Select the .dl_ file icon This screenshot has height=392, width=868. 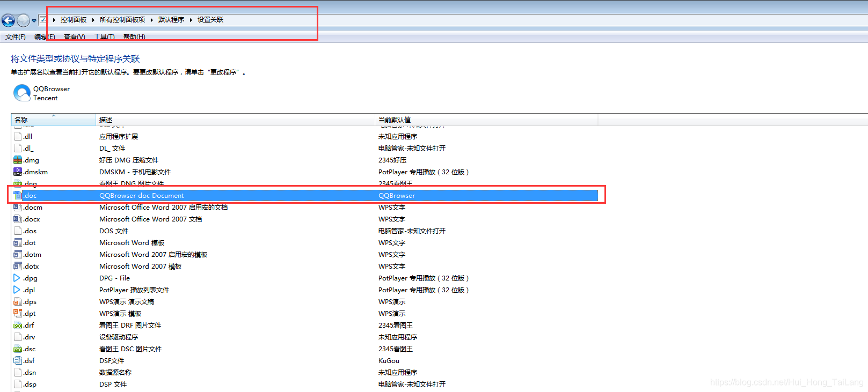(x=18, y=148)
